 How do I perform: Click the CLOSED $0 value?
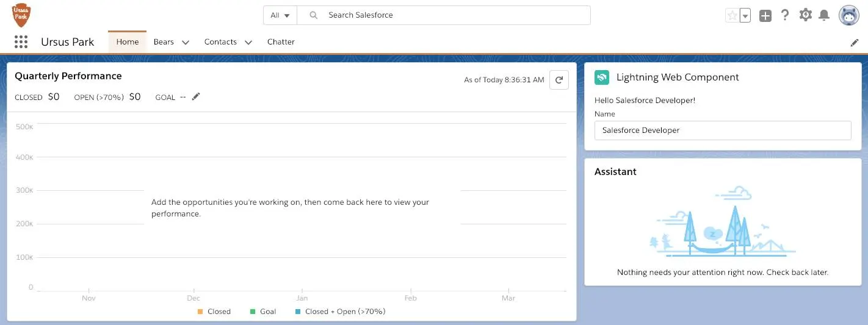(x=54, y=96)
